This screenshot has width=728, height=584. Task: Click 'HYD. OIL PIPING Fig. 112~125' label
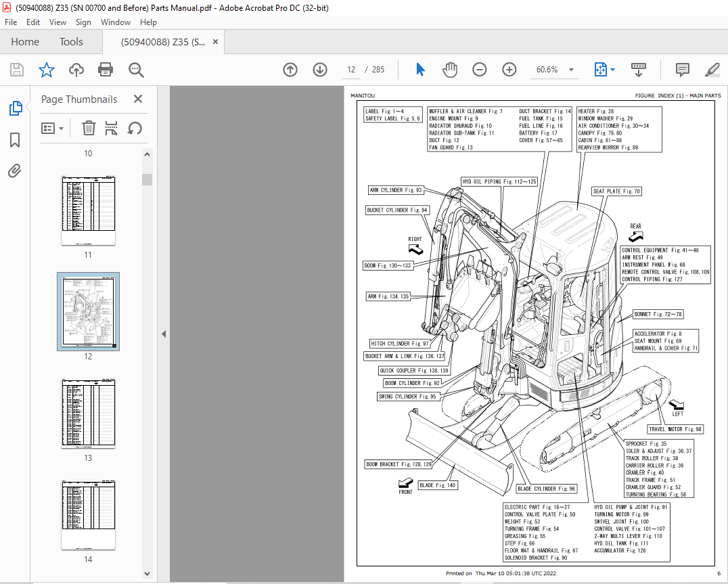[499, 181]
